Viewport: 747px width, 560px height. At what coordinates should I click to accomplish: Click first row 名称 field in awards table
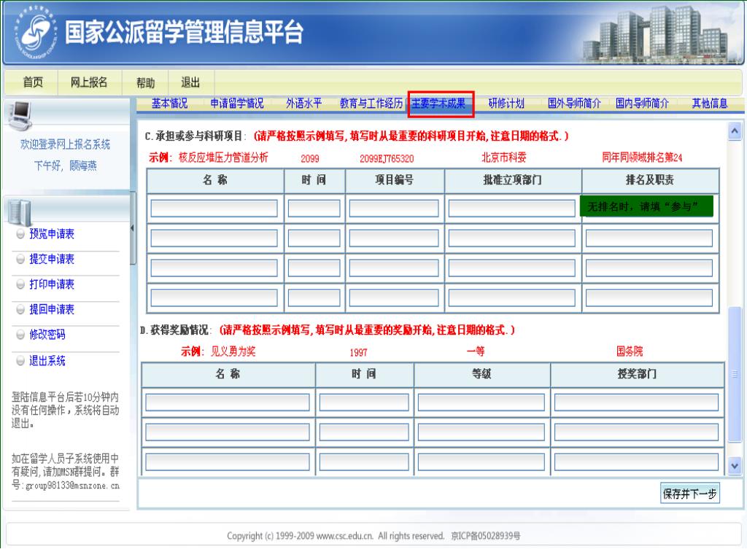click(228, 402)
